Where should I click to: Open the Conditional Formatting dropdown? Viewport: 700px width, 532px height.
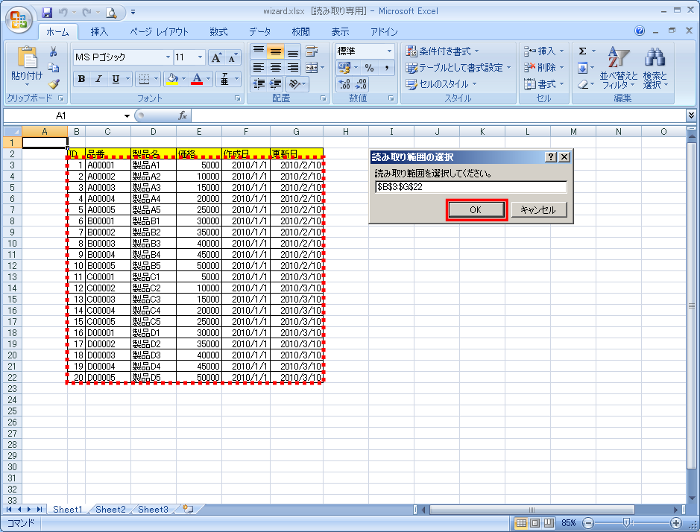[x=443, y=51]
